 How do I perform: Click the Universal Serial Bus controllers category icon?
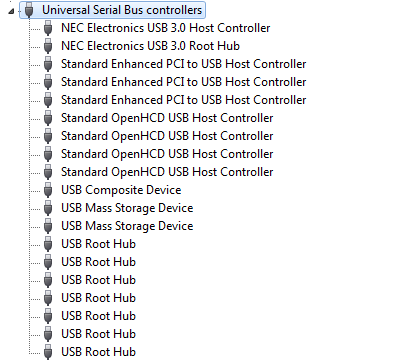[x=29, y=10]
